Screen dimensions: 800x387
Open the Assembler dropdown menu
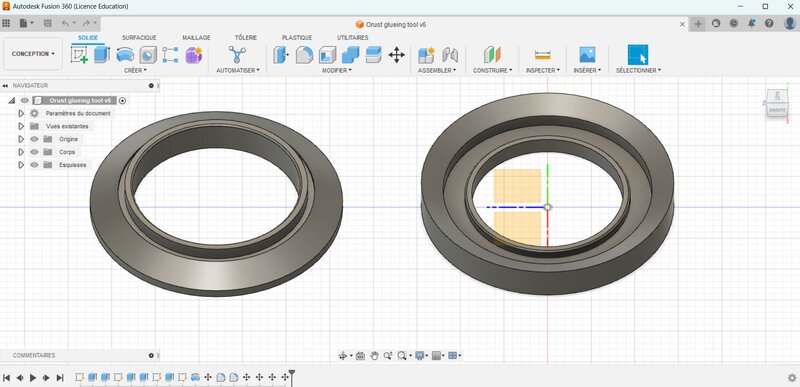(x=437, y=70)
